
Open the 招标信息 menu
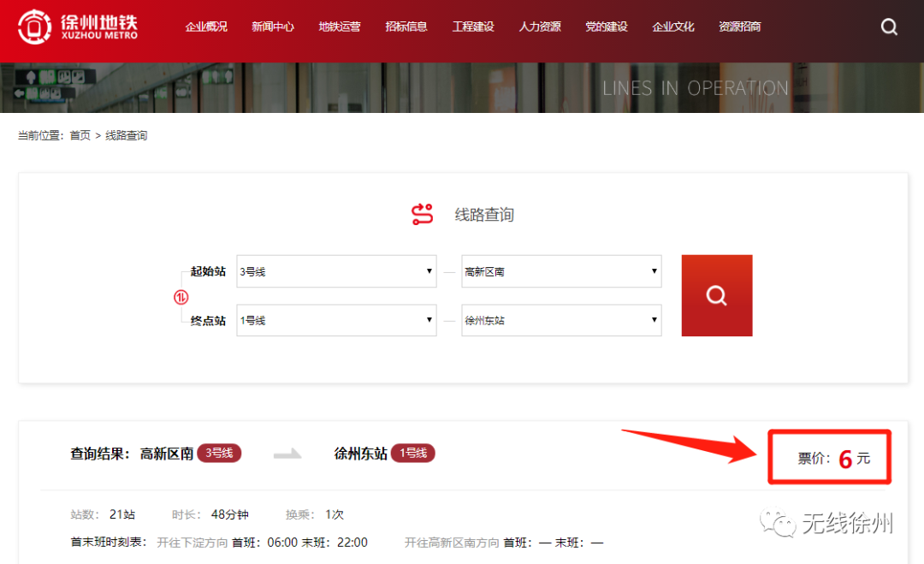point(406,27)
